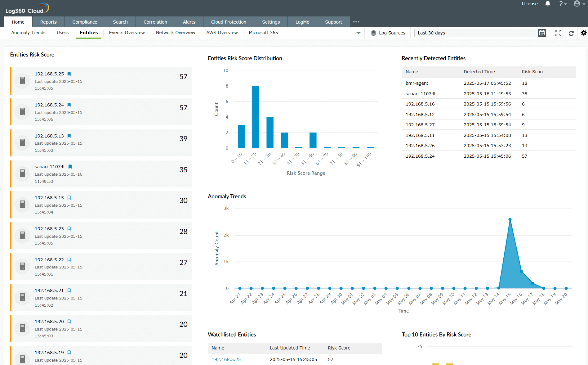This screenshot has height=365, width=588.
Task: Click the calendar icon for date range
Action: (x=542, y=33)
